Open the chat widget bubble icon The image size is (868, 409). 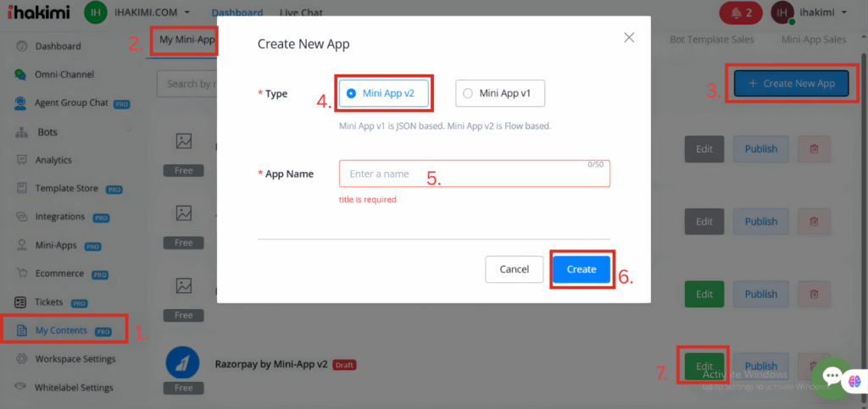click(830, 377)
